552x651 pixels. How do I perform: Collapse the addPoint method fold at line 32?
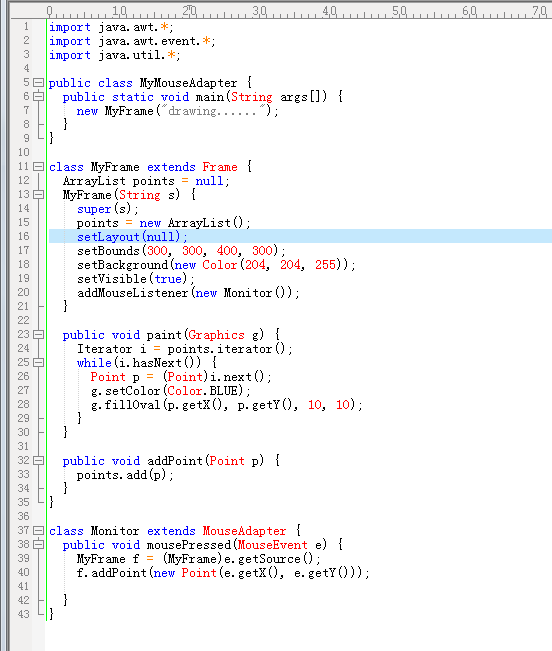pyautogui.click(x=38, y=461)
